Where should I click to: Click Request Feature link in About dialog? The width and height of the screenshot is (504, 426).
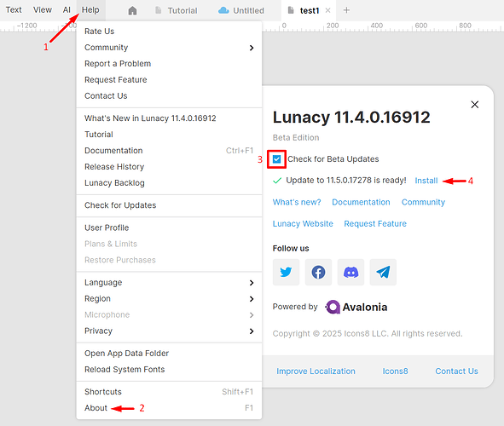point(375,224)
